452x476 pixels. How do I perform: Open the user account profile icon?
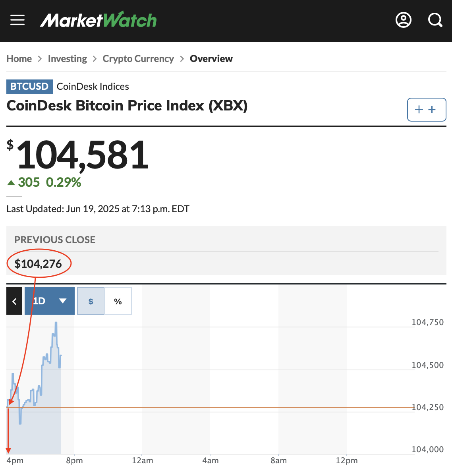click(x=404, y=20)
